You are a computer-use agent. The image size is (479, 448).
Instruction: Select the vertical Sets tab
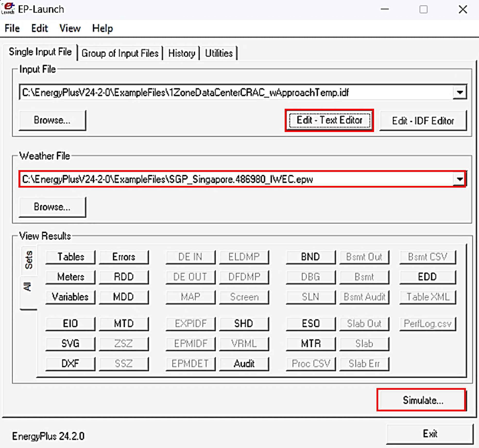tap(29, 260)
